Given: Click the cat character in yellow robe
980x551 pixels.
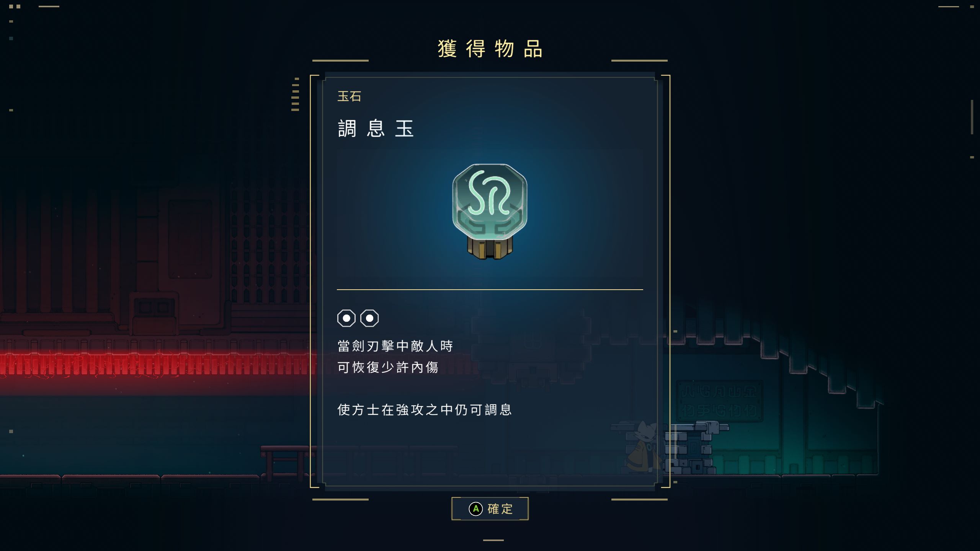Looking at the screenshot, I should [x=644, y=447].
